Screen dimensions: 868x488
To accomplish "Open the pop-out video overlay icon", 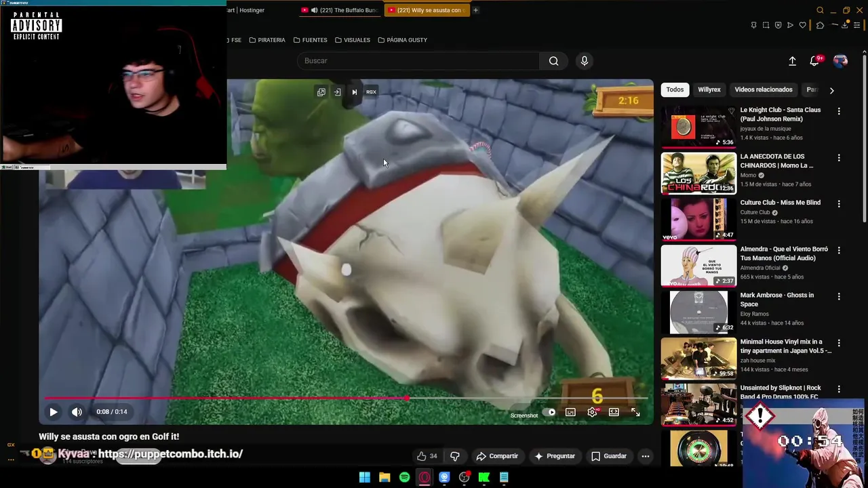I will [321, 92].
